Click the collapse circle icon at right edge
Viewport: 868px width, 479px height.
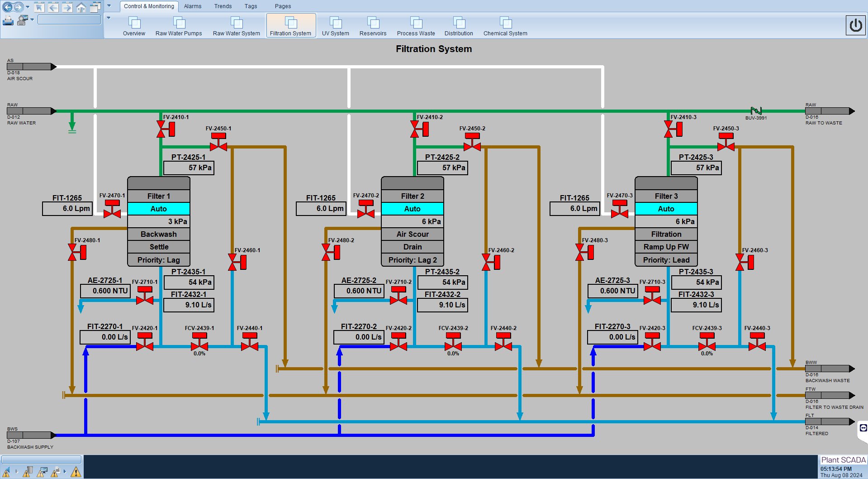pos(863,428)
